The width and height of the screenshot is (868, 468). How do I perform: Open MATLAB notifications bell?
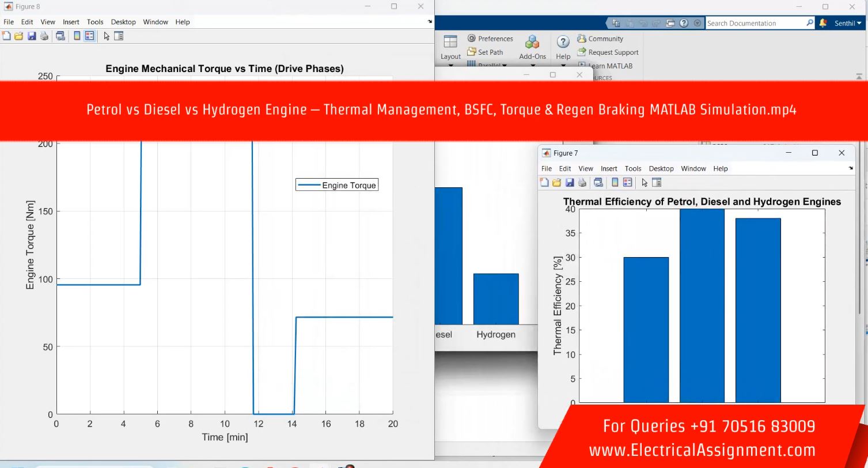click(823, 23)
